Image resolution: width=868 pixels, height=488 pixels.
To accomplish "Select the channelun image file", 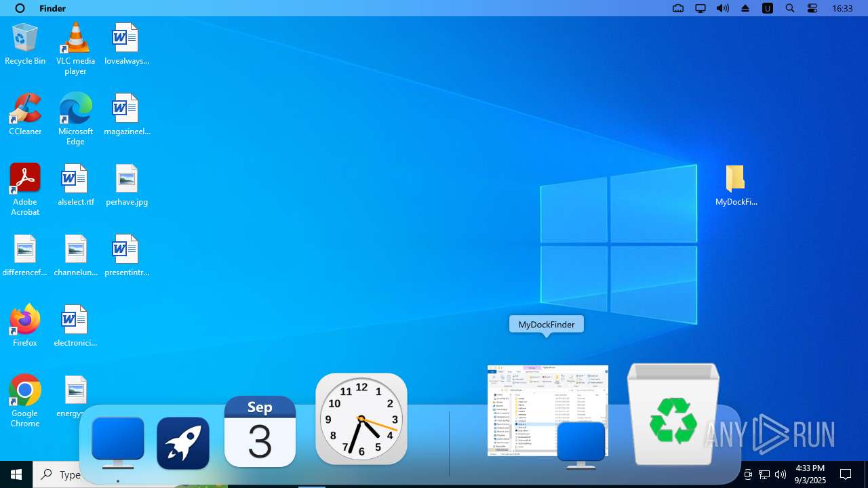I will tap(75, 256).
